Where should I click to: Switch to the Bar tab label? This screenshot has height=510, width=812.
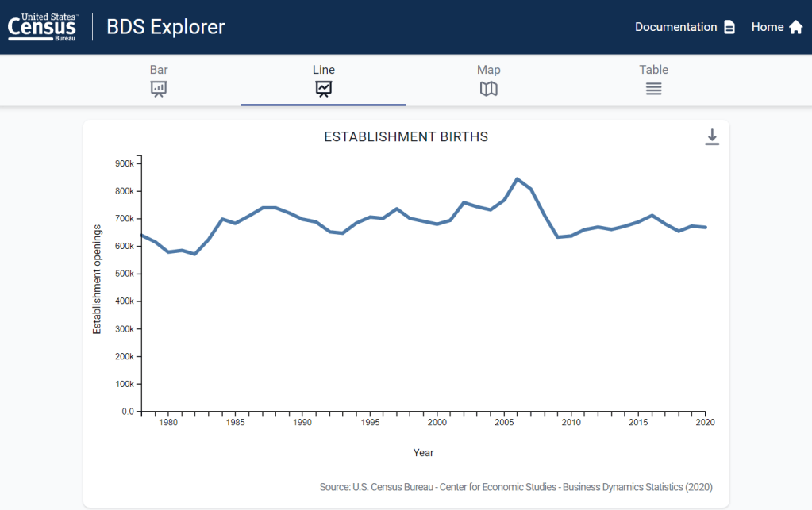[x=159, y=70]
